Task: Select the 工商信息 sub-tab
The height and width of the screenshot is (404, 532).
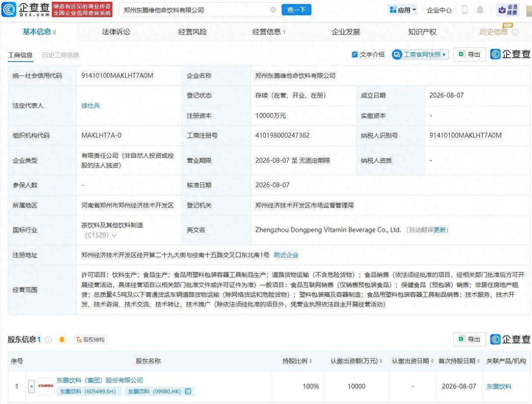Action: coord(20,55)
